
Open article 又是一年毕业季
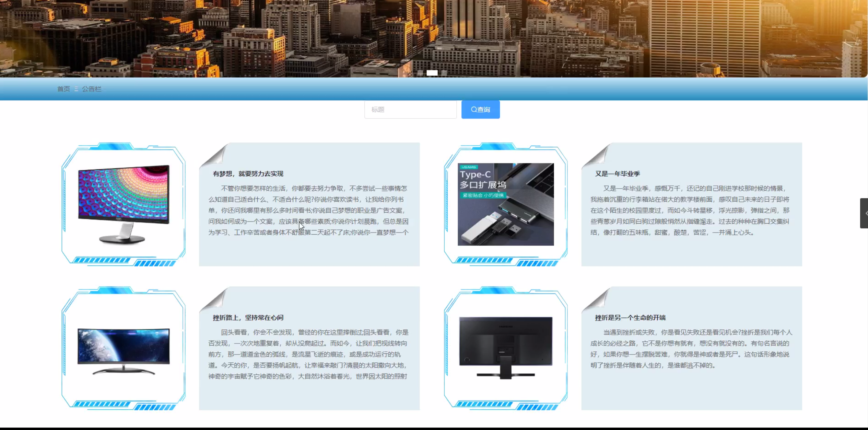[x=617, y=174]
